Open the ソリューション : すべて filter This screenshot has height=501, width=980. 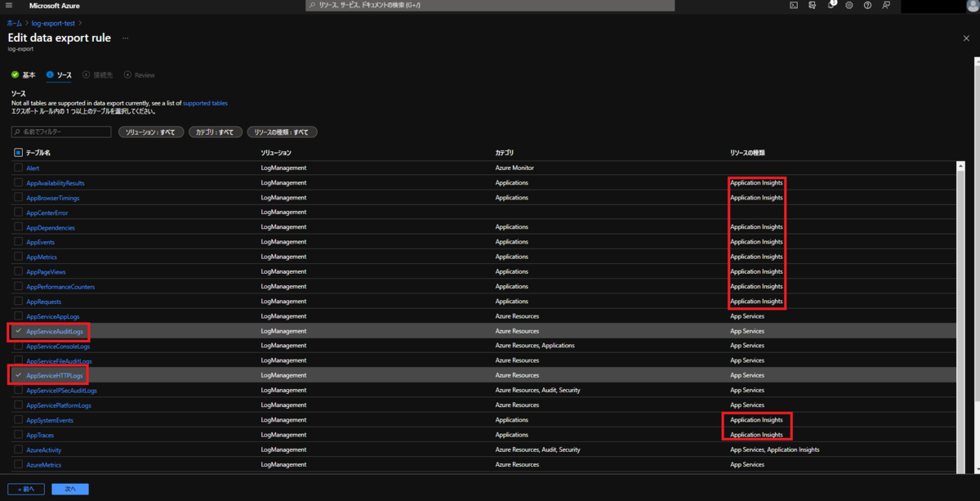click(150, 132)
